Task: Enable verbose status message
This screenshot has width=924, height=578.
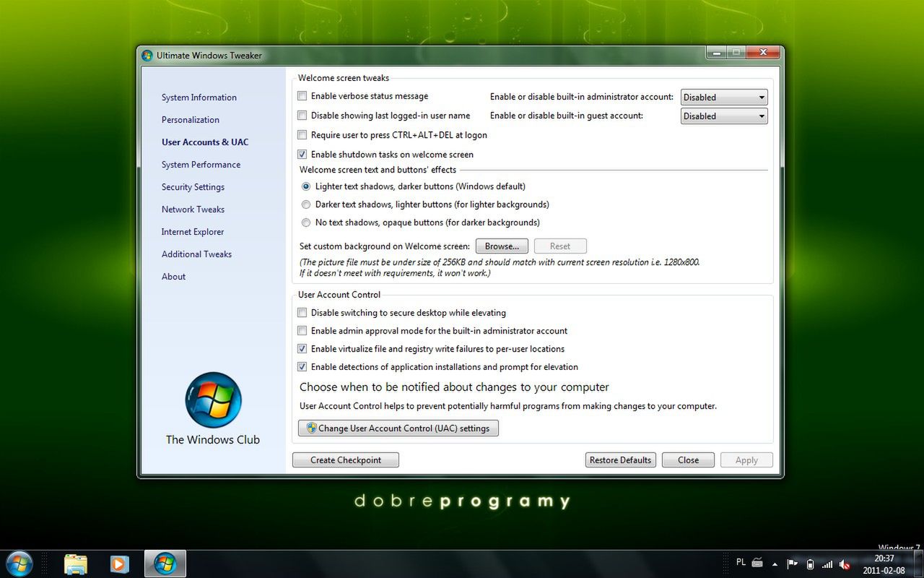Action: pos(302,95)
